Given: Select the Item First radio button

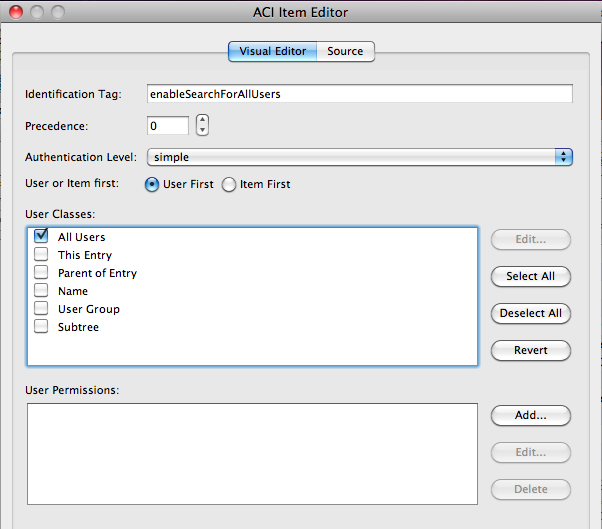Looking at the screenshot, I should [x=229, y=184].
